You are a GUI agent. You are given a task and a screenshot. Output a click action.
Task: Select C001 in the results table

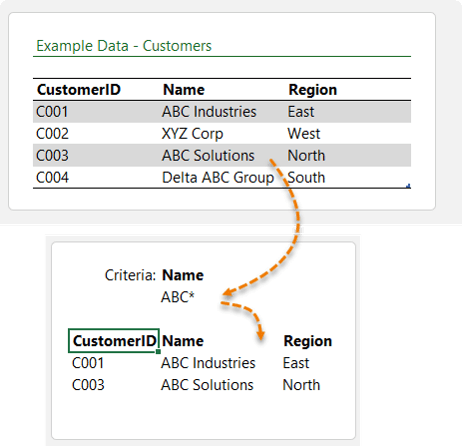pyautogui.click(x=88, y=363)
